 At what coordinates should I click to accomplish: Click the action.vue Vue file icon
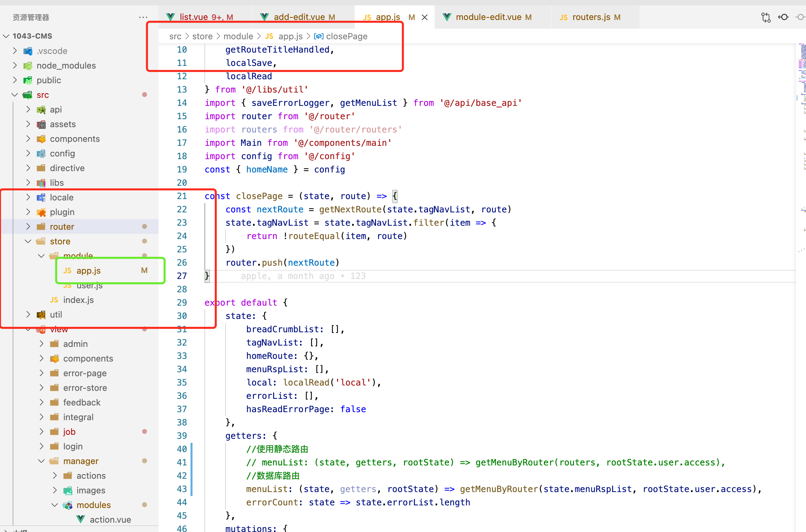point(81,519)
